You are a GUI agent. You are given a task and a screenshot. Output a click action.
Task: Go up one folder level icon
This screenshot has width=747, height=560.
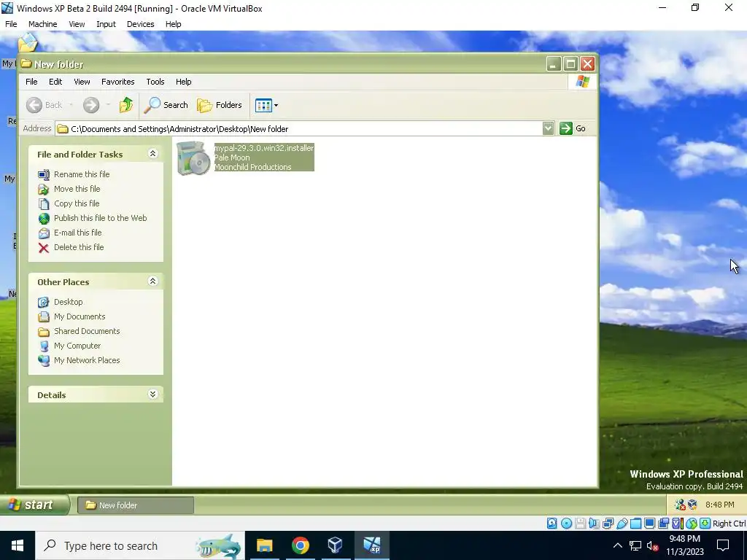tap(126, 105)
